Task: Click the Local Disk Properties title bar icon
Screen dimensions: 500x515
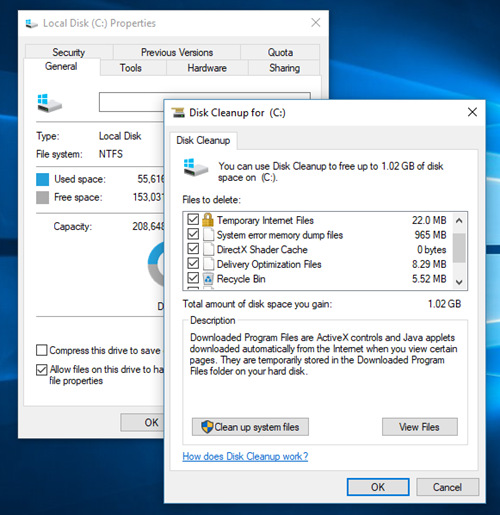Action: point(31,24)
